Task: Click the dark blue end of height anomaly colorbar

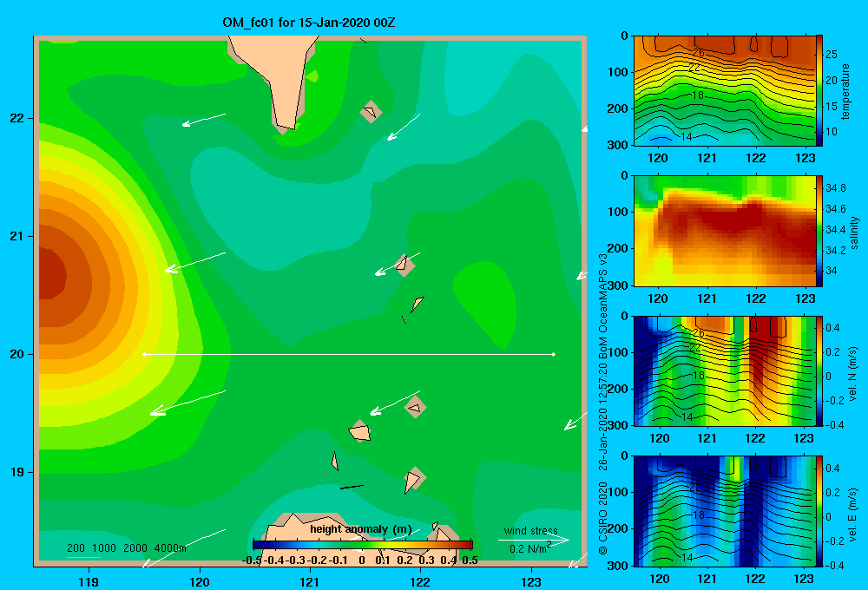Action: click(x=258, y=545)
